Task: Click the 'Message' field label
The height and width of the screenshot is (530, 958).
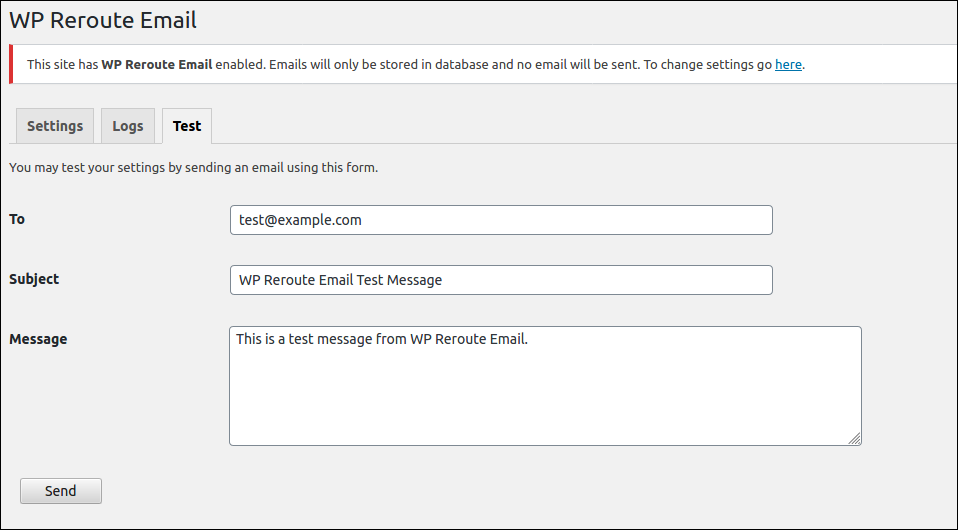Action: pyautogui.click(x=38, y=339)
